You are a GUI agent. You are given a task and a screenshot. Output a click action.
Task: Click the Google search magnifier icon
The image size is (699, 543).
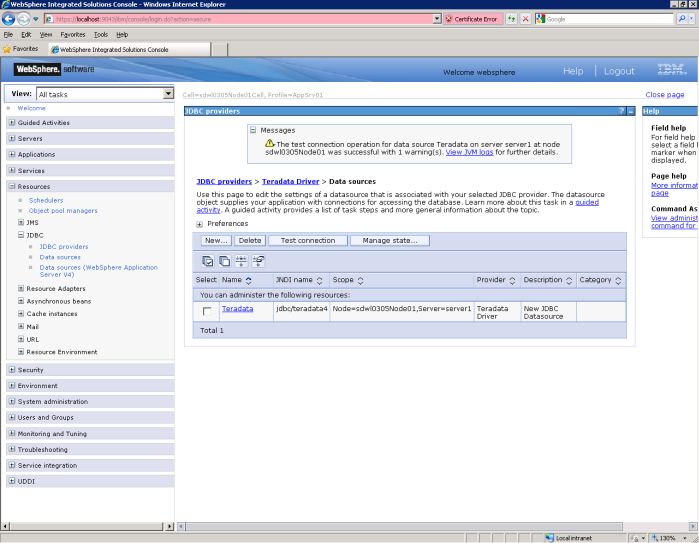pos(682,19)
